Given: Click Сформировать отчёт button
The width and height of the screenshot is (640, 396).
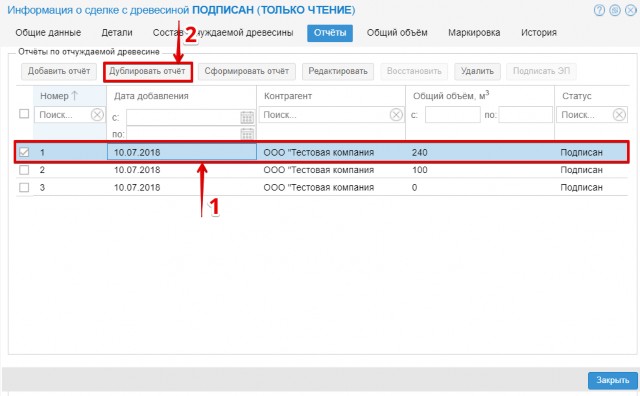Looking at the screenshot, I should 247,71.
